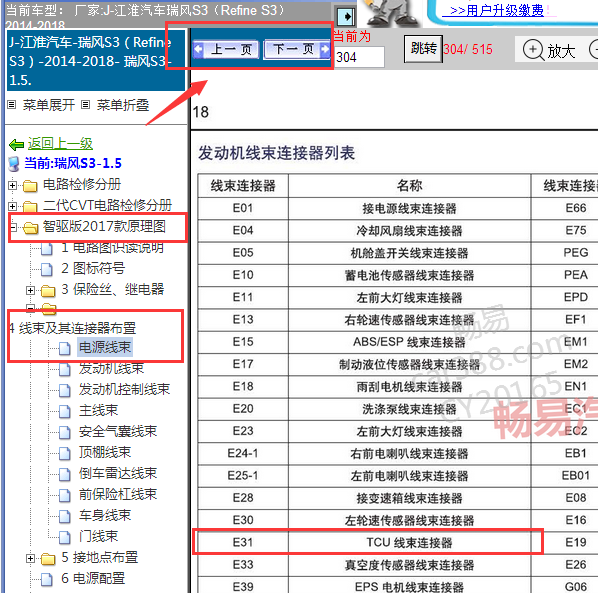598x593 pixels.
Task: Open 1 电路图识读说明 page
Action: coord(113,247)
